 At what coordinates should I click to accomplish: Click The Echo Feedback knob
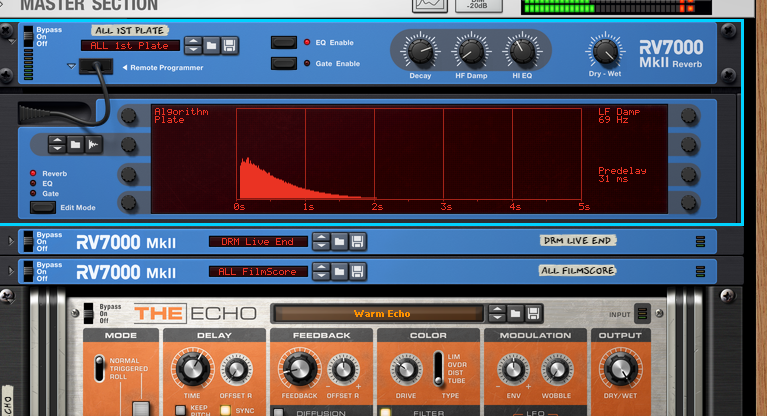[x=299, y=370]
